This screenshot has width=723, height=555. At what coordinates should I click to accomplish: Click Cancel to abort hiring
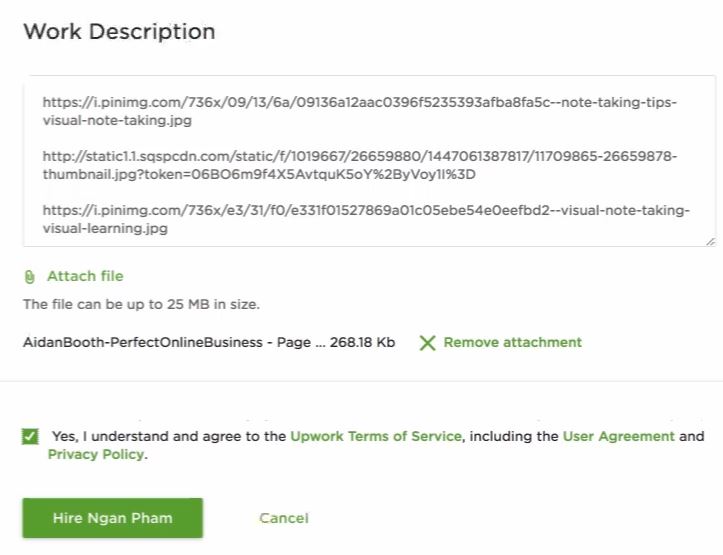click(284, 518)
